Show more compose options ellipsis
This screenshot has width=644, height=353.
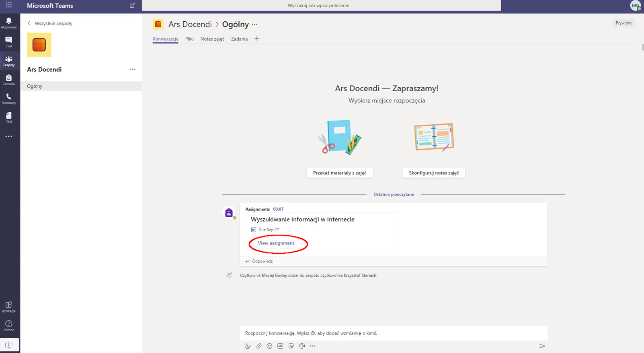tap(313, 346)
